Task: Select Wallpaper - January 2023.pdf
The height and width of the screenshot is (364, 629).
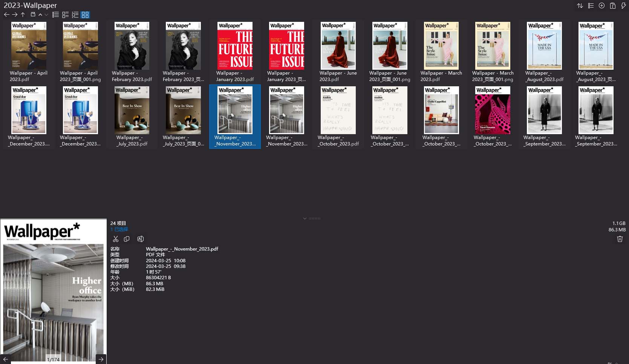Action: (235, 52)
